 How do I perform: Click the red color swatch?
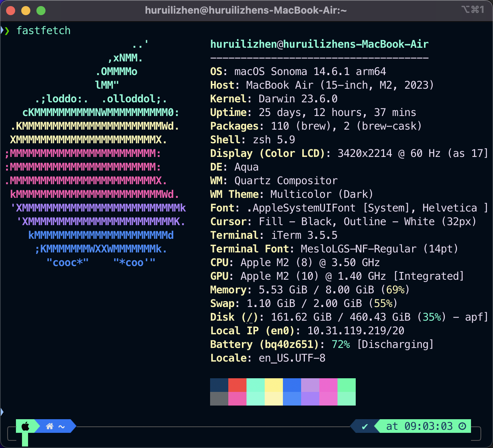click(x=237, y=385)
